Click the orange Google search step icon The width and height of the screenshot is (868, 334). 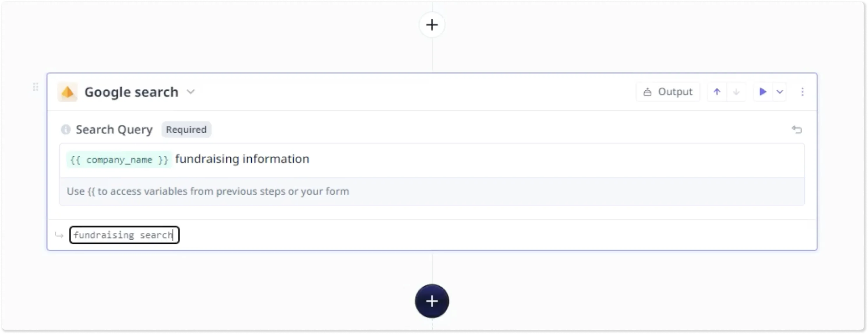click(67, 92)
